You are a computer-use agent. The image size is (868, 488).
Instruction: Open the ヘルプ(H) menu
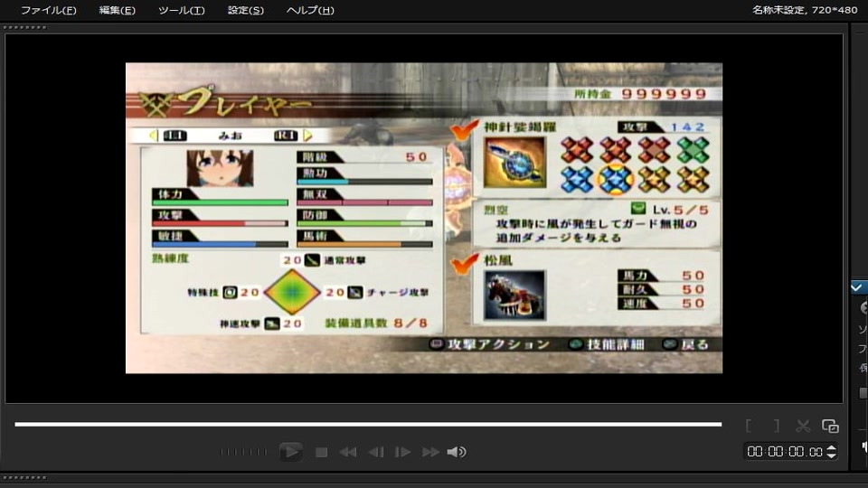(310, 10)
